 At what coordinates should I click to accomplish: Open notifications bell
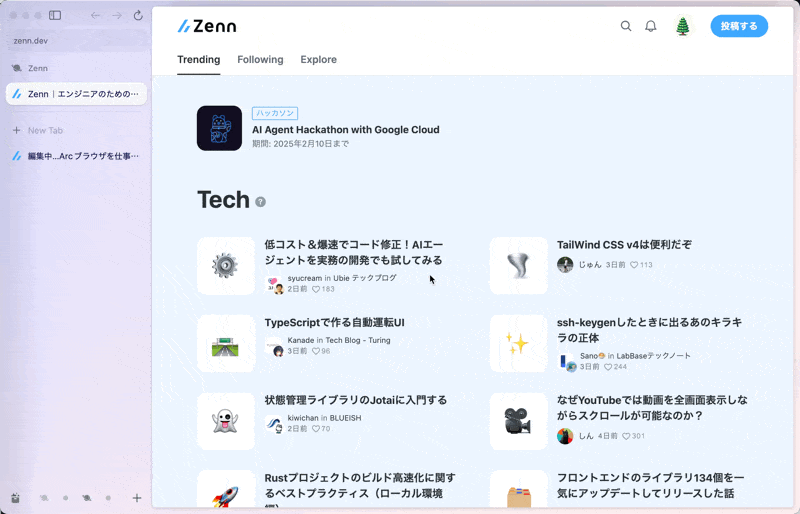[x=651, y=26]
